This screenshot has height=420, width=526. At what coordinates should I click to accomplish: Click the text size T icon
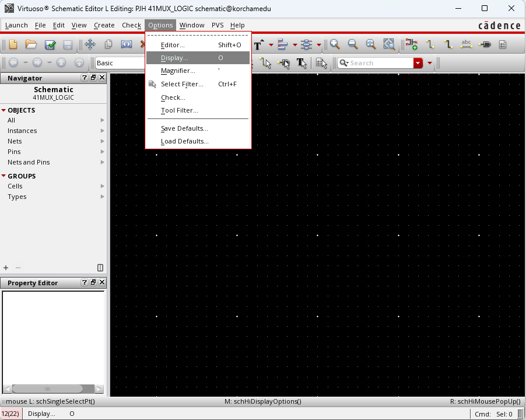(x=259, y=44)
